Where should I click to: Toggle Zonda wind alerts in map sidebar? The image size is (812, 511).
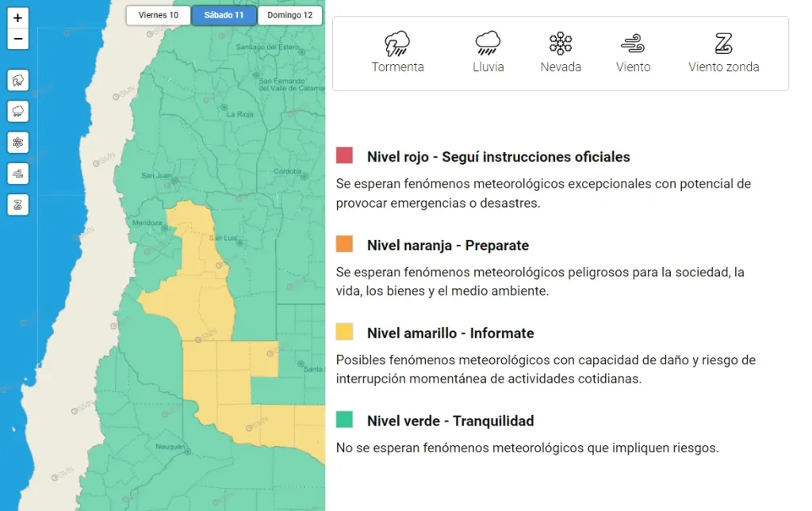point(18,204)
